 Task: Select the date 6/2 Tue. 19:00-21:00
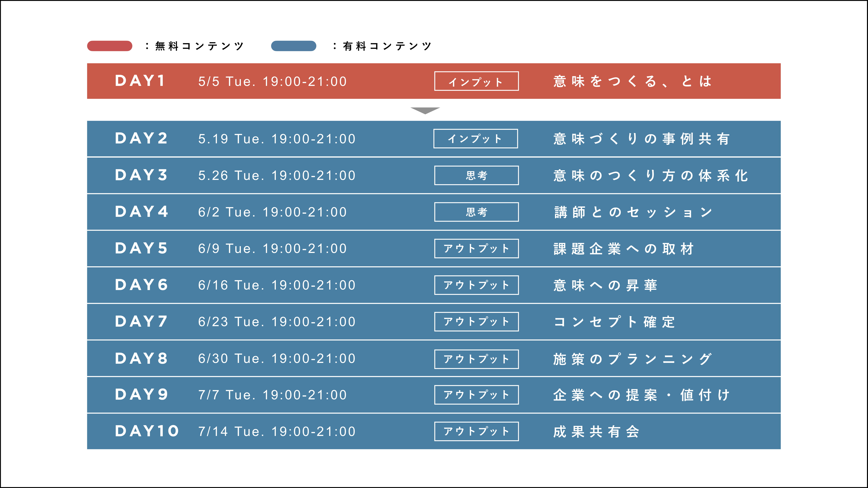(272, 212)
